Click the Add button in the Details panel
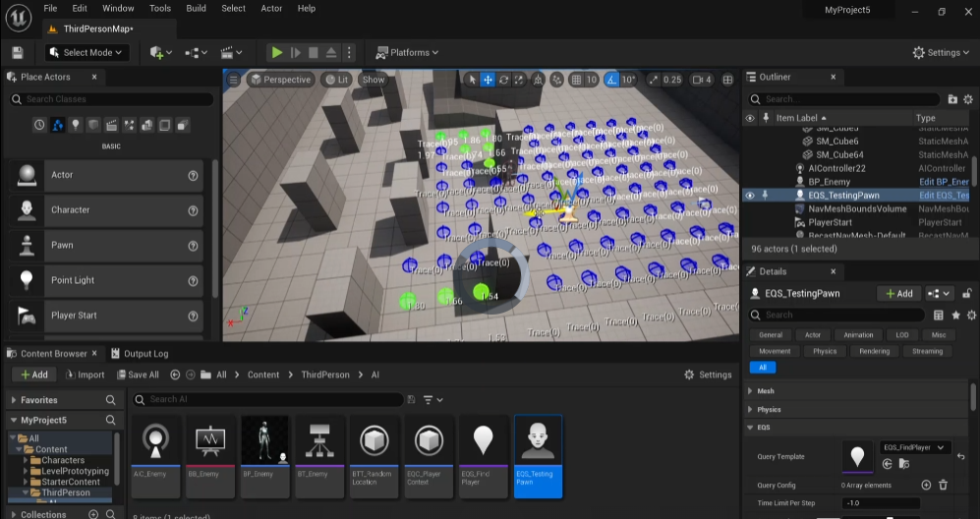980x519 pixels. click(x=898, y=293)
